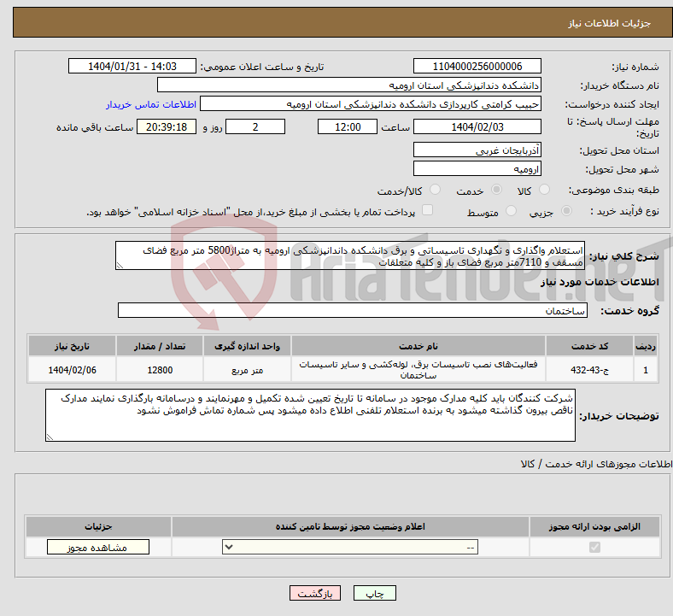Click the شماره نیاز field 1104000256000006
Viewport: 673px width, 616px height.
click(x=477, y=66)
